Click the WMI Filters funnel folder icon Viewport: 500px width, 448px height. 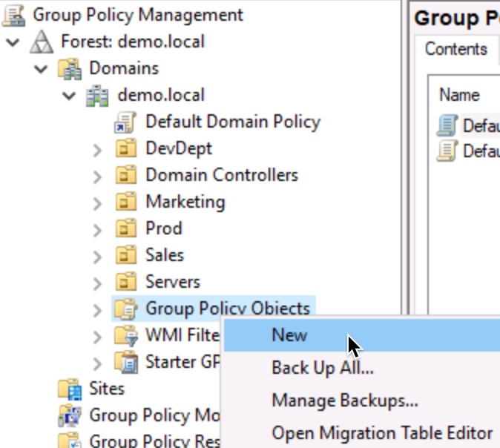pos(126,335)
